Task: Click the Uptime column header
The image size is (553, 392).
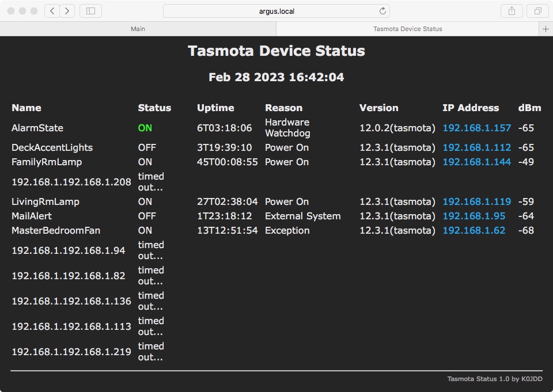Action: tap(215, 108)
